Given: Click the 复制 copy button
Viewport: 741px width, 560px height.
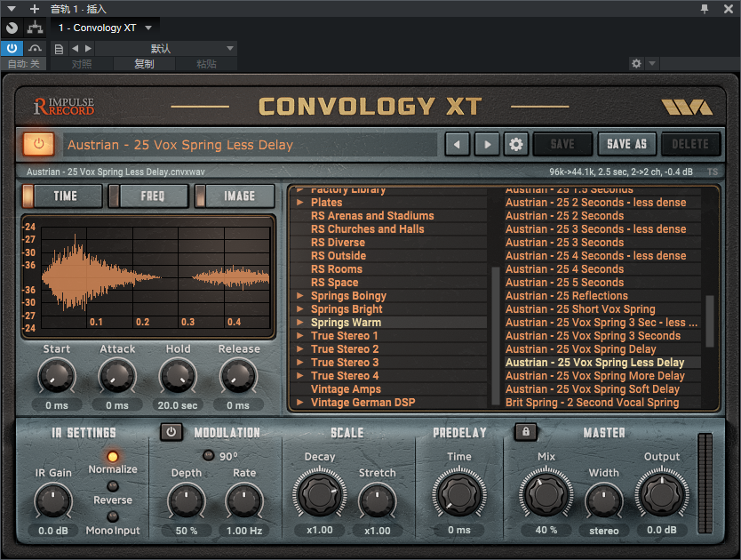Looking at the screenshot, I should pos(144,64).
